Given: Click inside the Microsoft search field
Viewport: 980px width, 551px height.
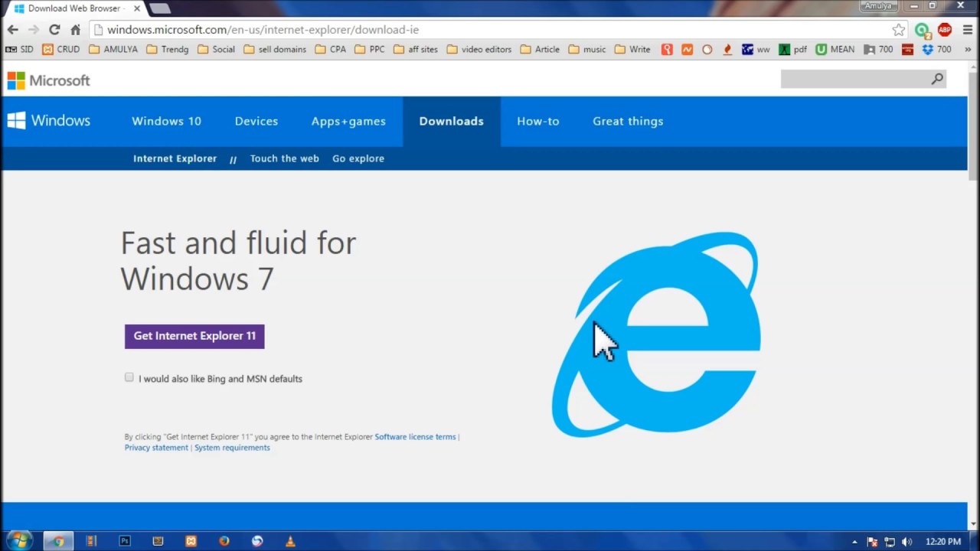Looking at the screenshot, I should tap(857, 79).
